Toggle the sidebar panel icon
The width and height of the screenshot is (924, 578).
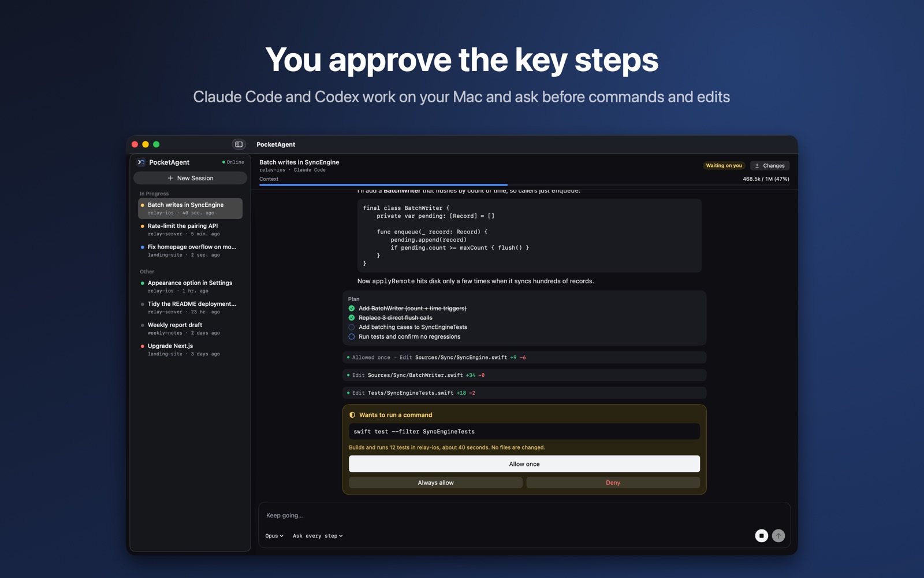[239, 144]
